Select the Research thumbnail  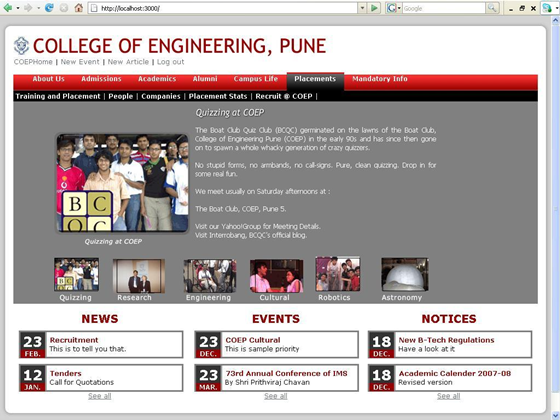click(139, 276)
